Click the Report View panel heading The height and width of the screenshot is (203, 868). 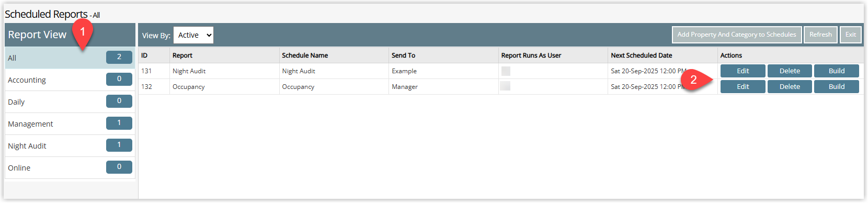pyautogui.click(x=37, y=35)
